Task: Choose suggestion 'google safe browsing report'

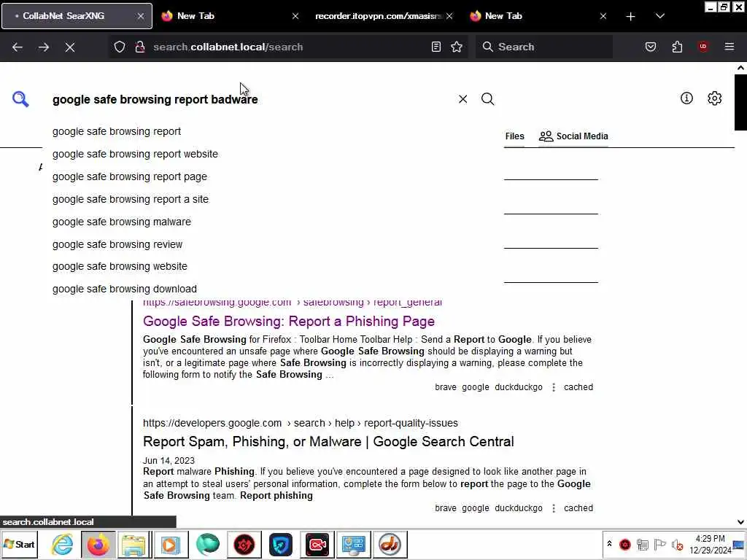Action: 117,131
